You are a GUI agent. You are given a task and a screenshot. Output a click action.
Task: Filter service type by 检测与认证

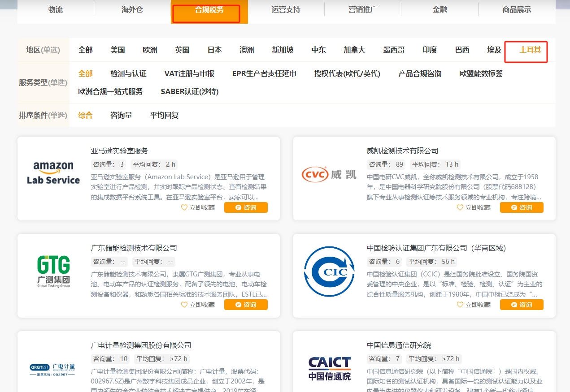click(128, 73)
